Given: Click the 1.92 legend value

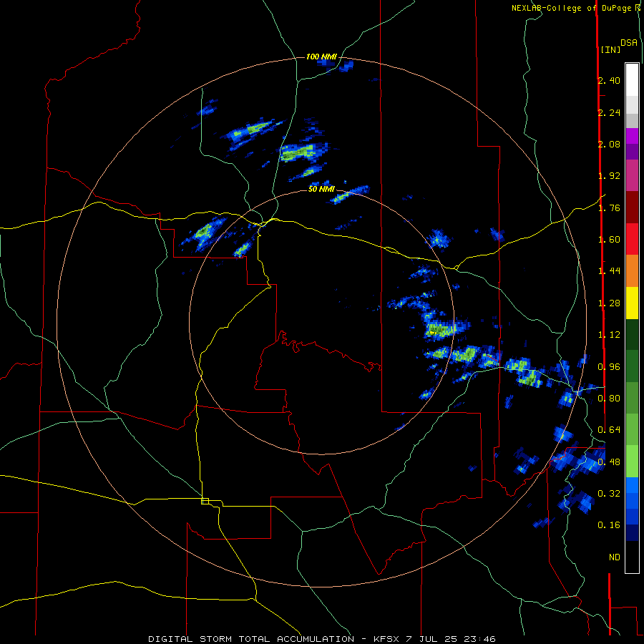Looking at the screenshot, I should pos(609,176).
